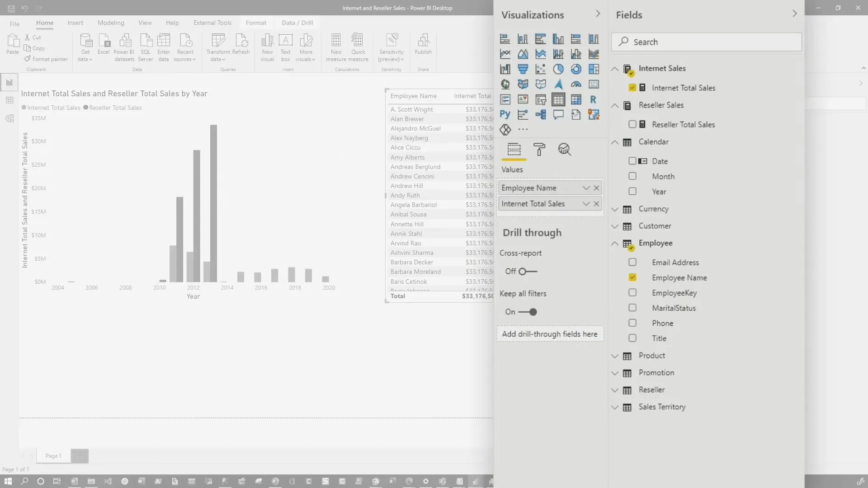
Task: Open the Internet Total Sales value dropdown
Action: click(x=585, y=204)
